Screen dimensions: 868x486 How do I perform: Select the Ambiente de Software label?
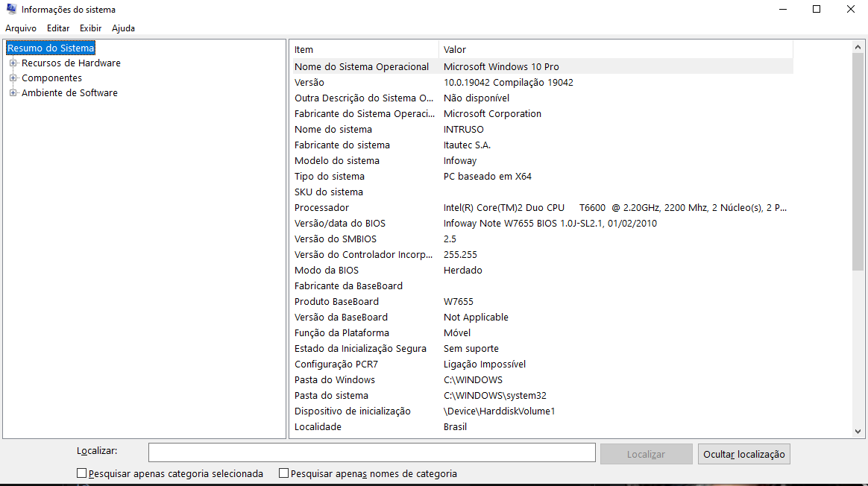(x=69, y=93)
